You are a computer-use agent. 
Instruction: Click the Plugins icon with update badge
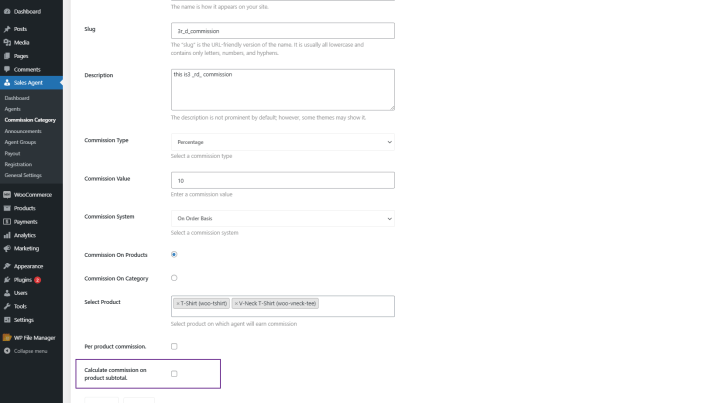(x=7, y=280)
